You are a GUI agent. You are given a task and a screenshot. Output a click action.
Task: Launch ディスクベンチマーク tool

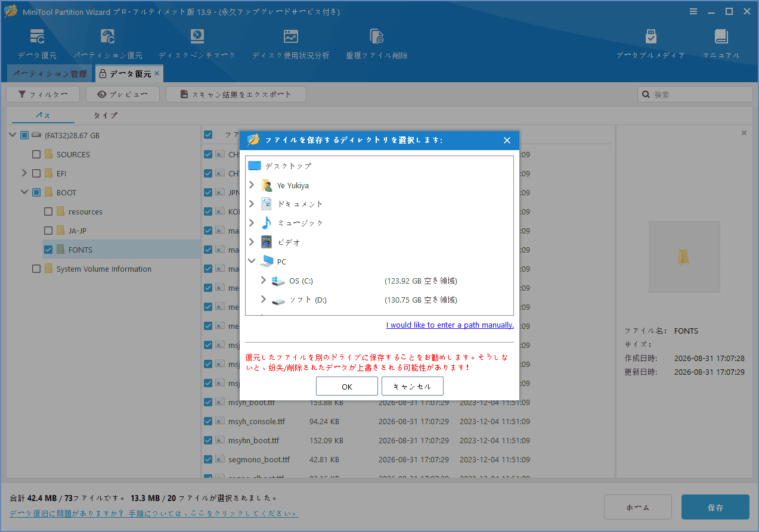coord(197,44)
